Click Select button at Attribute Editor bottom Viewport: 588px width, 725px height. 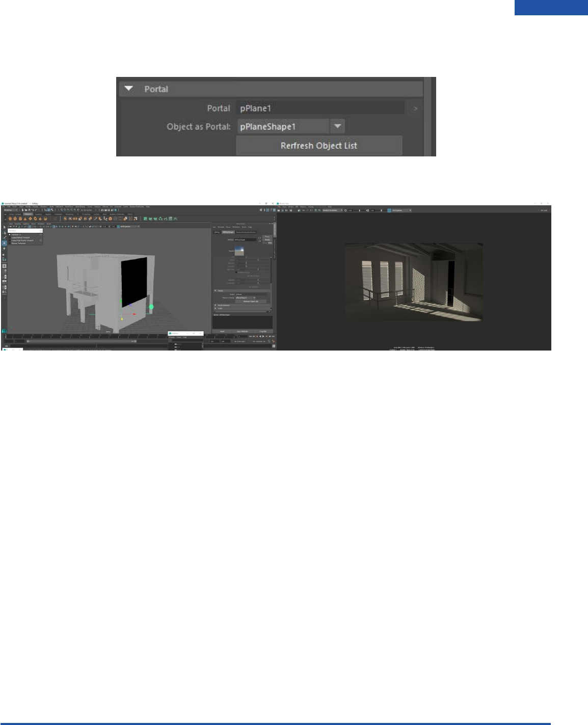click(222, 331)
